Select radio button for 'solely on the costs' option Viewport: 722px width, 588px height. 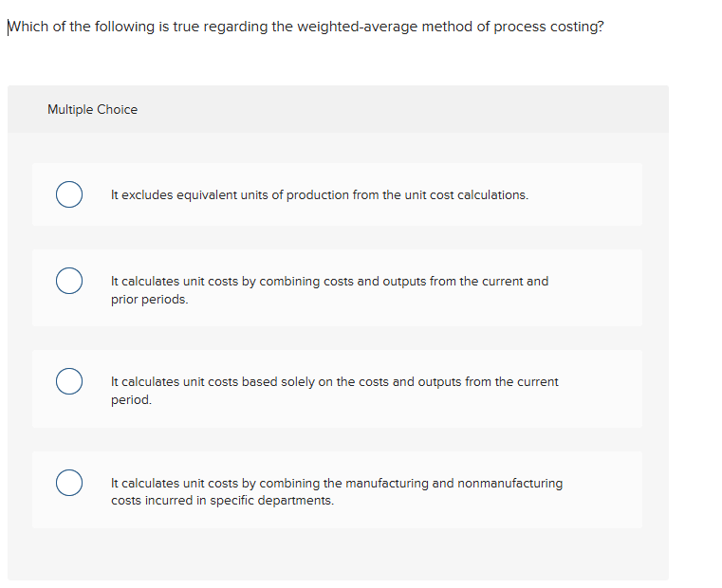(x=67, y=382)
